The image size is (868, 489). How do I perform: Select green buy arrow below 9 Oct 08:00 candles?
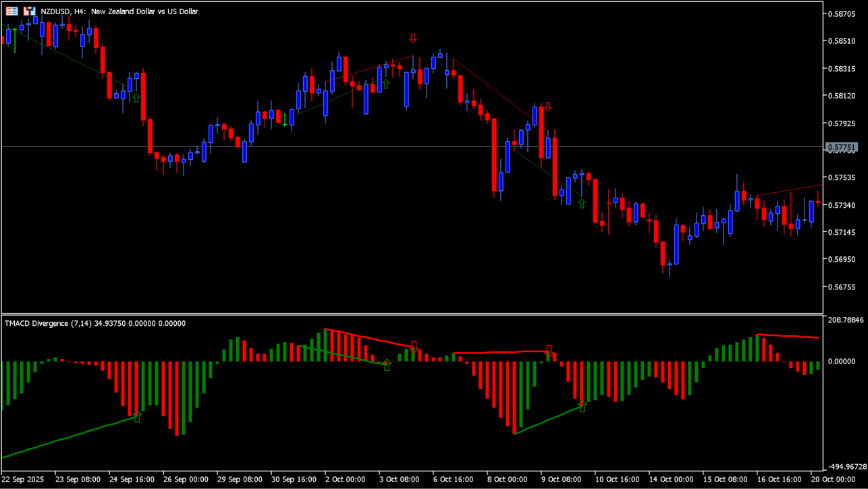tap(581, 203)
